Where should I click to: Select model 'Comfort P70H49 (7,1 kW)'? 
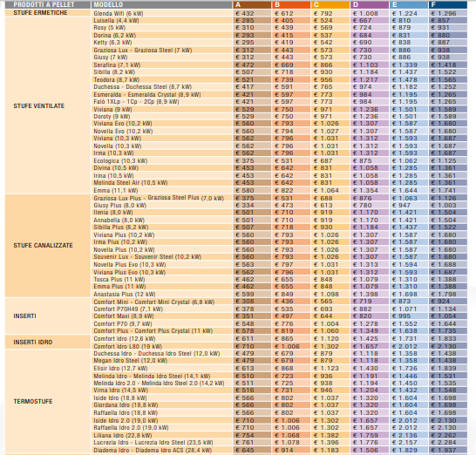pos(128,309)
